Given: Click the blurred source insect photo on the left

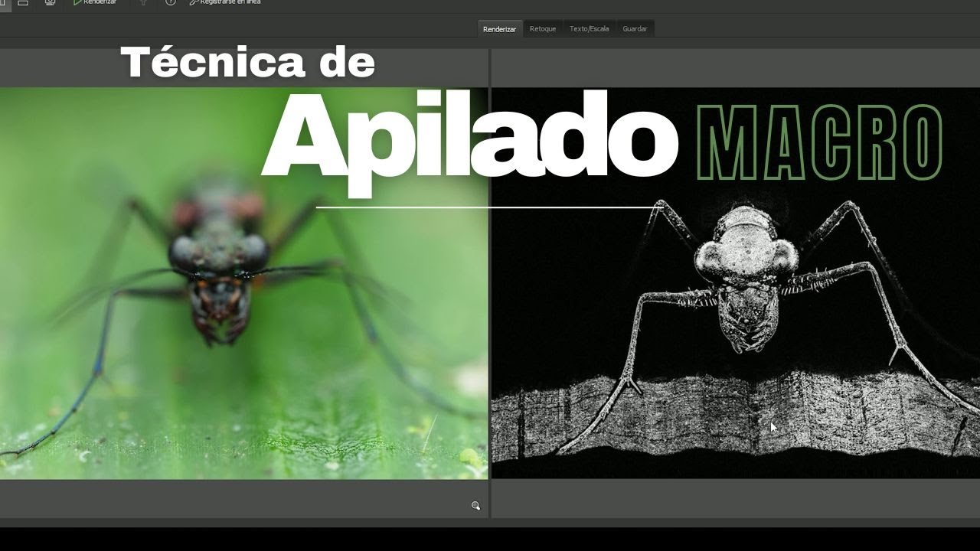Looking at the screenshot, I should click(x=243, y=283).
